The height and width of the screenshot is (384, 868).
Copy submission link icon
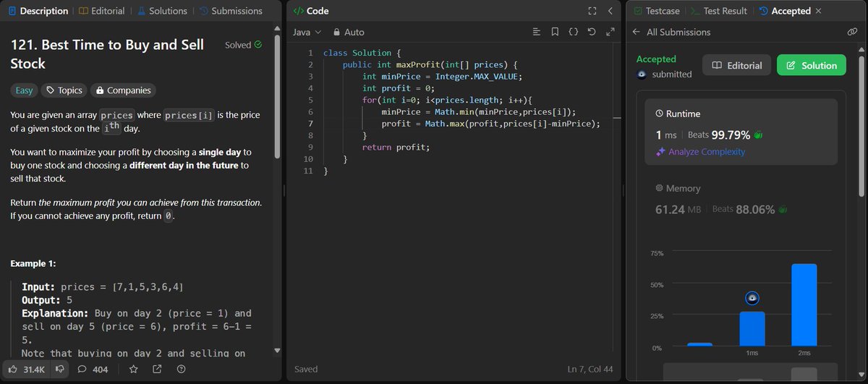click(x=852, y=32)
